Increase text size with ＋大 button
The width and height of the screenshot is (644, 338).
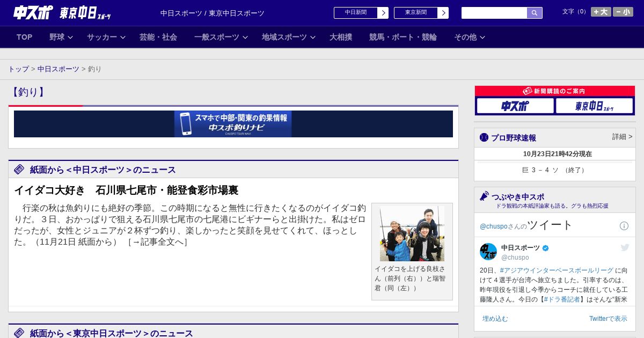point(601,12)
